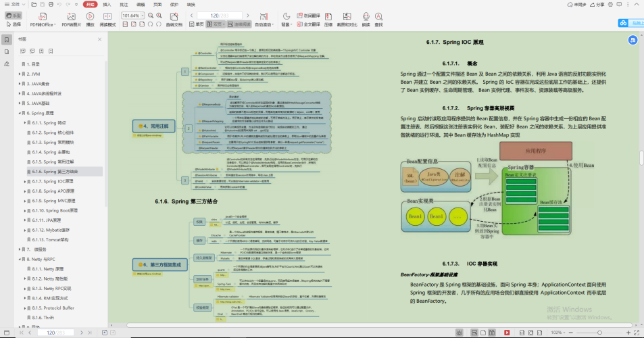Click the fullscreen icon in status bar
This screenshot has height=338, width=644.
pyautogui.click(x=637, y=332)
